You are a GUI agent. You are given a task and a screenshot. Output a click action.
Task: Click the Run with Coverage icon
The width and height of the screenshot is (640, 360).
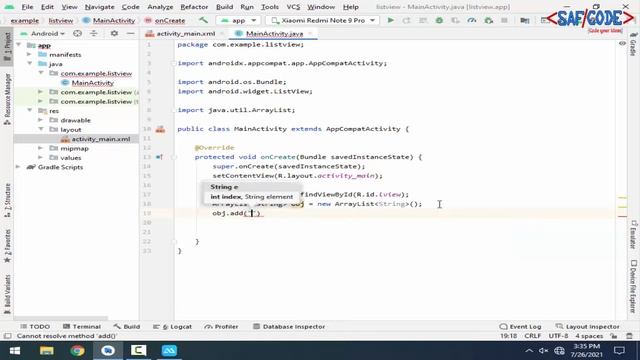[x=456, y=20]
